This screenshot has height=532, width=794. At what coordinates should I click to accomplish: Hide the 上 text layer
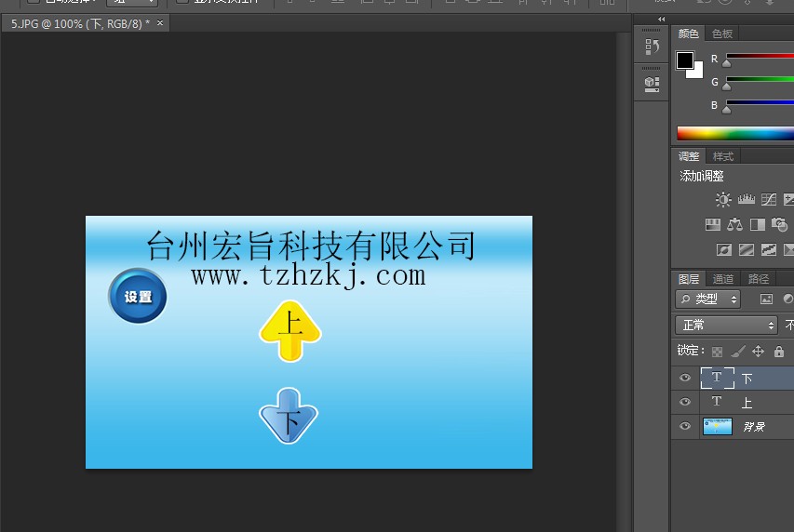tap(684, 402)
